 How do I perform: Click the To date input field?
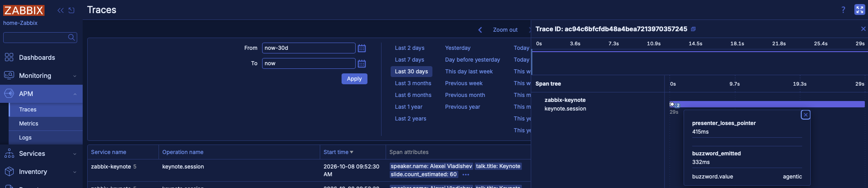pos(308,63)
